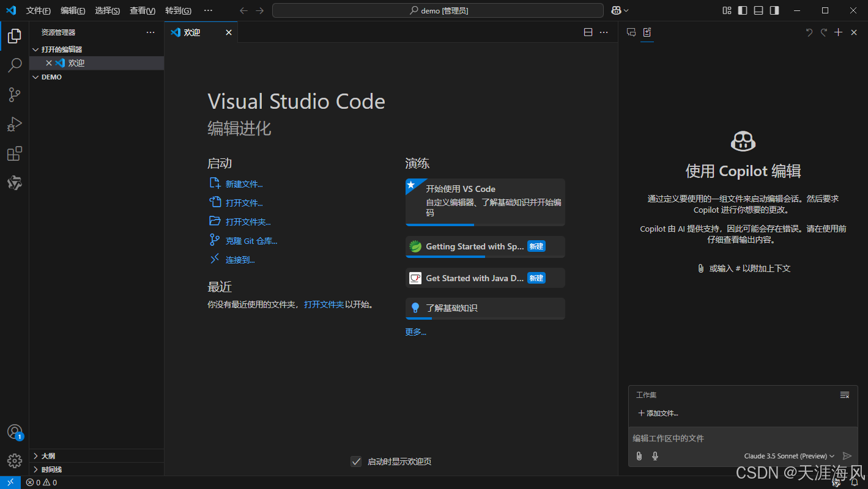Viewport: 868px width, 489px height.
Task: Close the 欢迎 editor tab
Action: coord(229,32)
